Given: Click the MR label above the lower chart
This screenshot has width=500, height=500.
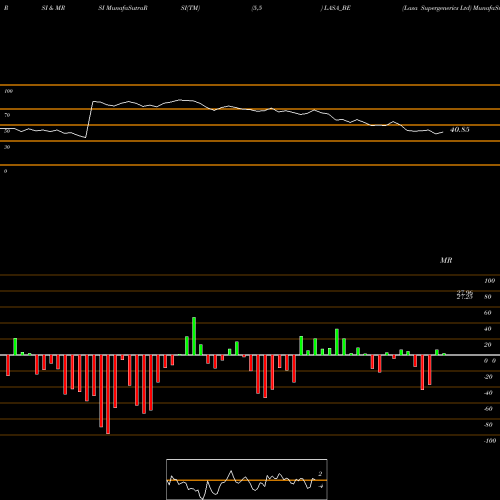Looking at the screenshot, I should point(446,260).
